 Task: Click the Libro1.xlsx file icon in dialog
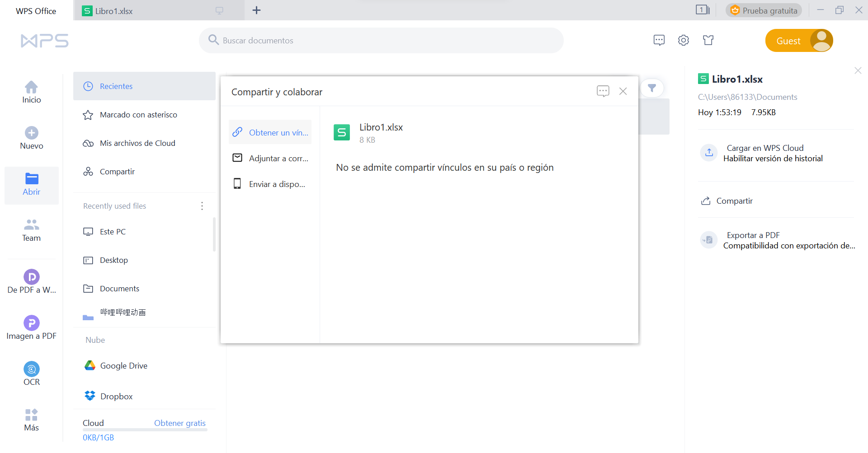click(342, 132)
